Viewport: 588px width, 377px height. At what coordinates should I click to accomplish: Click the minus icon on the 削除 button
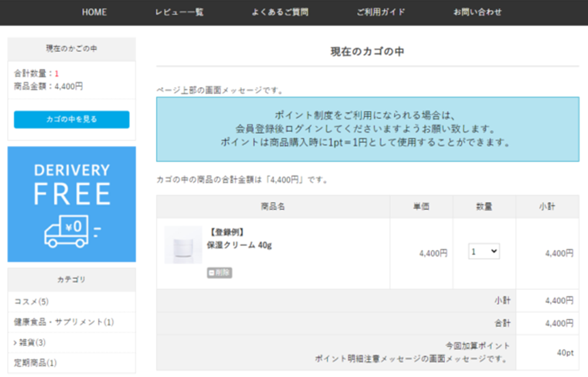click(x=212, y=273)
